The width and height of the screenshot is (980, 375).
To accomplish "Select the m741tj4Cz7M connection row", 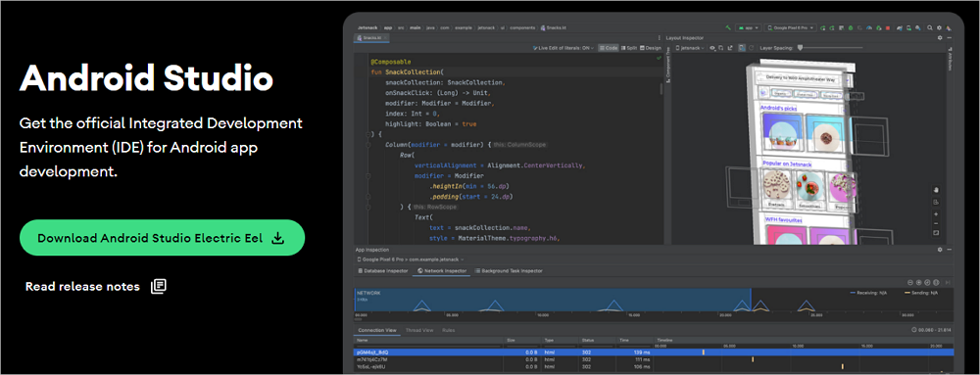I will (654, 359).
